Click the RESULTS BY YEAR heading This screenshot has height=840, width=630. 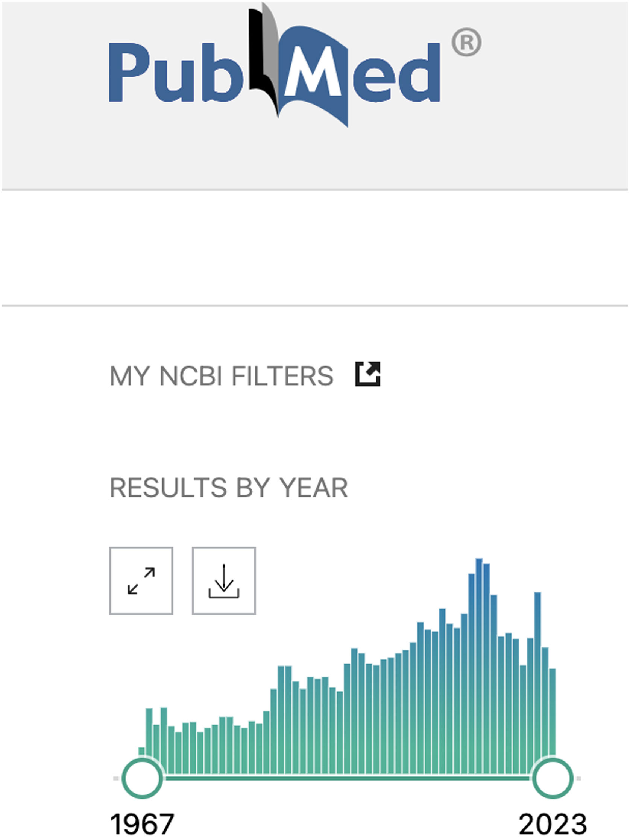(x=229, y=488)
